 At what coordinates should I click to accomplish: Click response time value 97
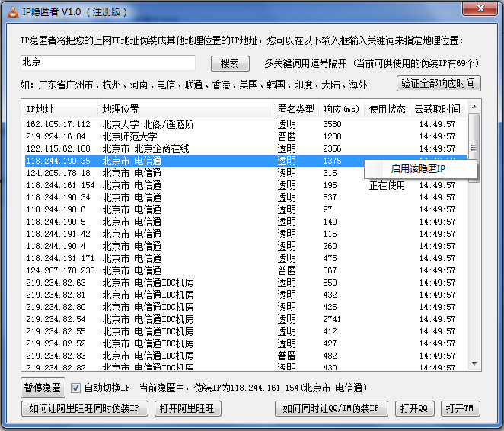click(327, 209)
